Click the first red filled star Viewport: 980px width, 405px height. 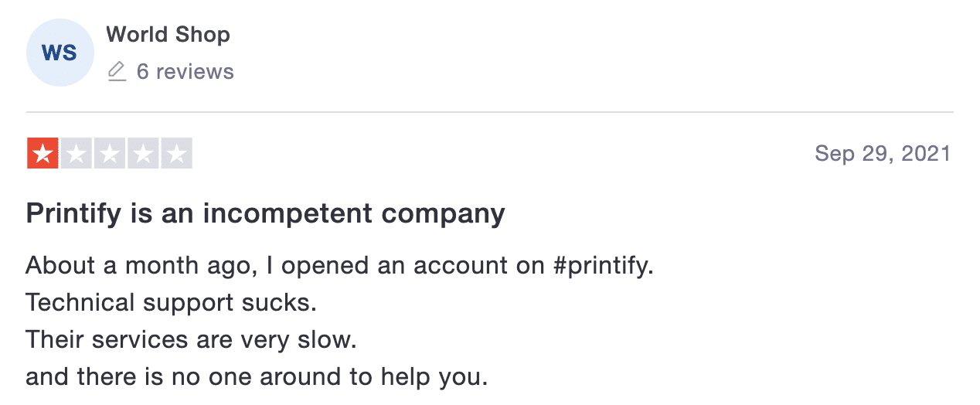[43, 154]
